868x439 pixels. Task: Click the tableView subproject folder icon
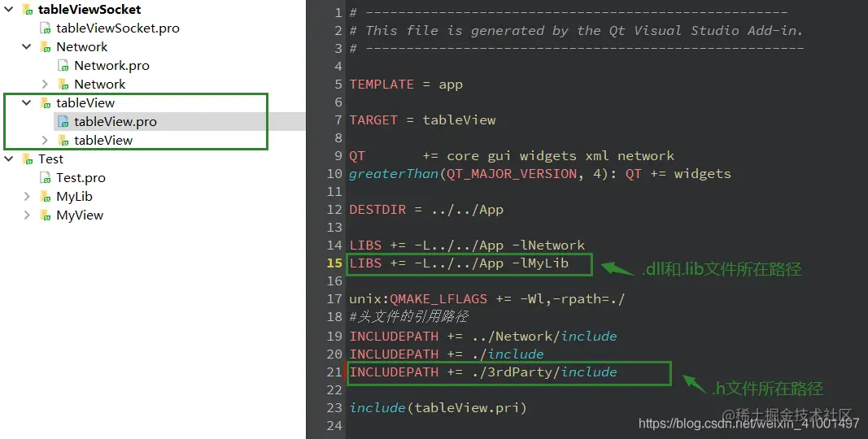(x=46, y=102)
